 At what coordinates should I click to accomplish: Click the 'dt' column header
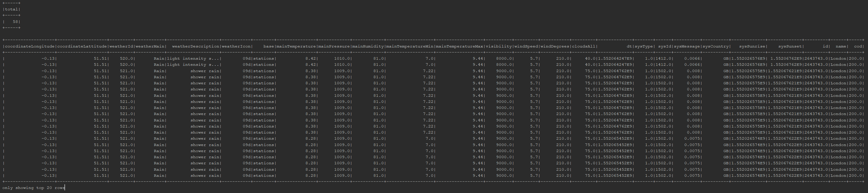point(629,46)
